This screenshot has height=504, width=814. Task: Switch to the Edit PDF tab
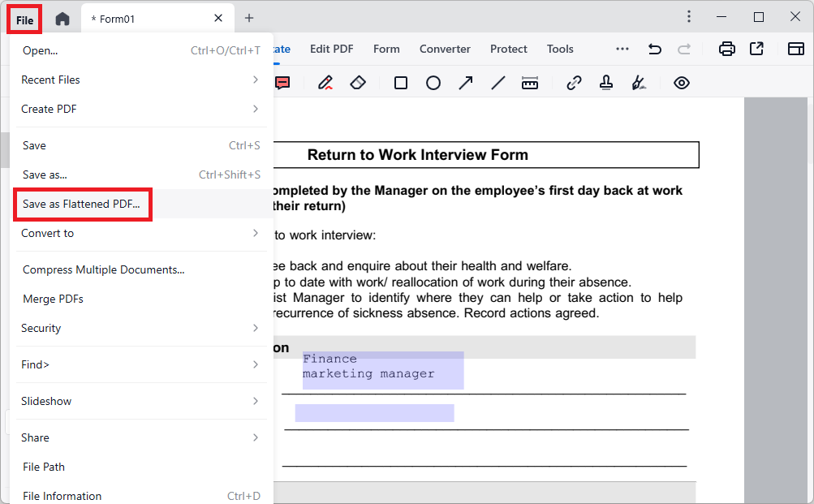click(331, 49)
